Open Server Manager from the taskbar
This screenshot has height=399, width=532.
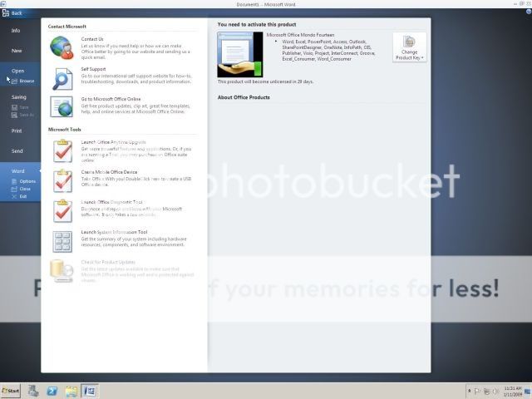tap(33, 391)
